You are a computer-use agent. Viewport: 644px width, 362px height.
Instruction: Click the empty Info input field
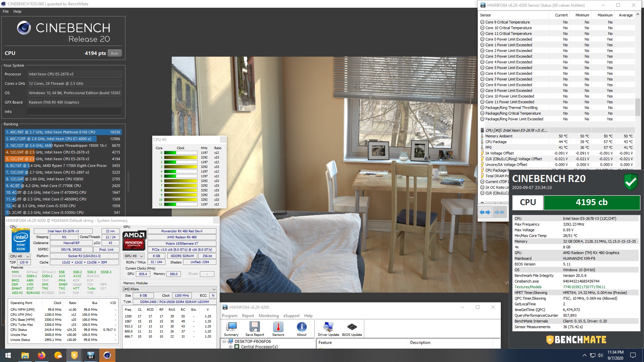(x=74, y=112)
